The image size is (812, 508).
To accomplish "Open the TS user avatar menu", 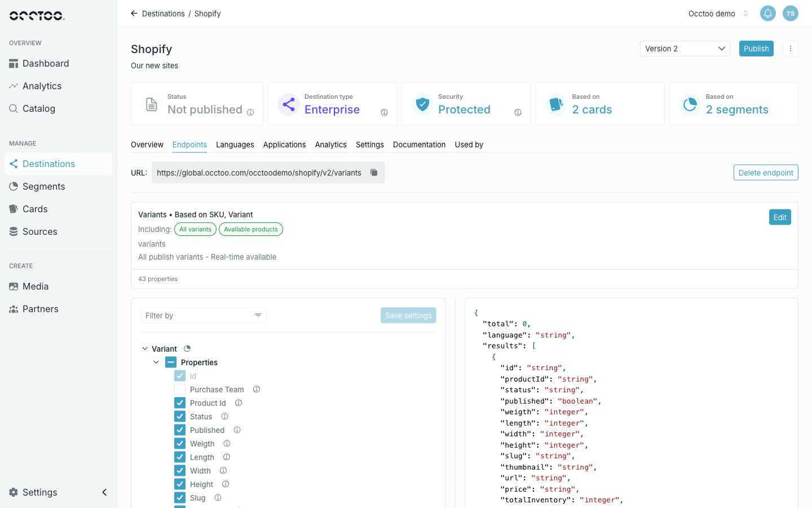I will click(x=791, y=14).
